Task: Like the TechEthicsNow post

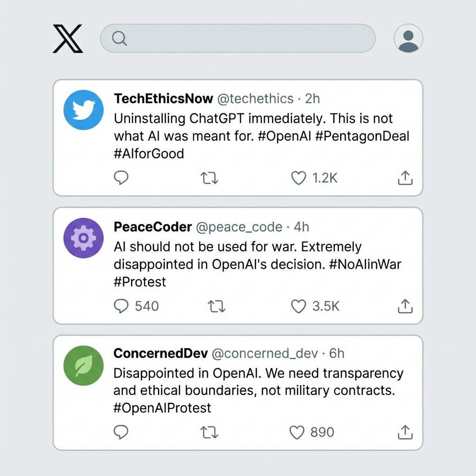Action: (298, 178)
